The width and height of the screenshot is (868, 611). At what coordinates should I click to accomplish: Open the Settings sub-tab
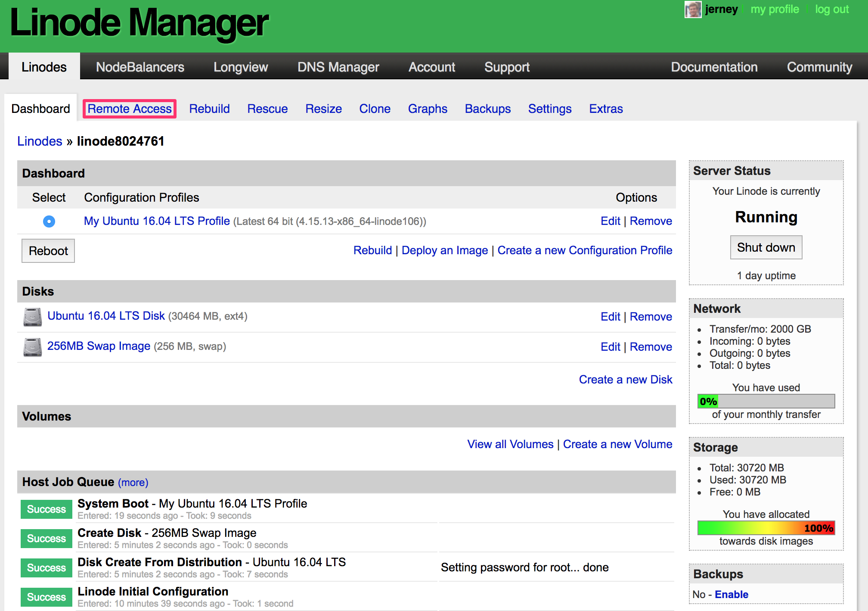click(550, 109)
